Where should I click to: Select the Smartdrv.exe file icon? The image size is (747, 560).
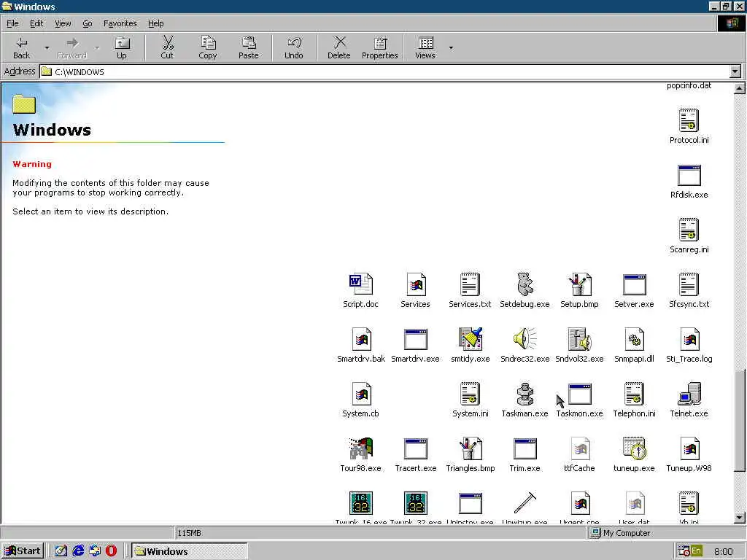coord(415,340)
